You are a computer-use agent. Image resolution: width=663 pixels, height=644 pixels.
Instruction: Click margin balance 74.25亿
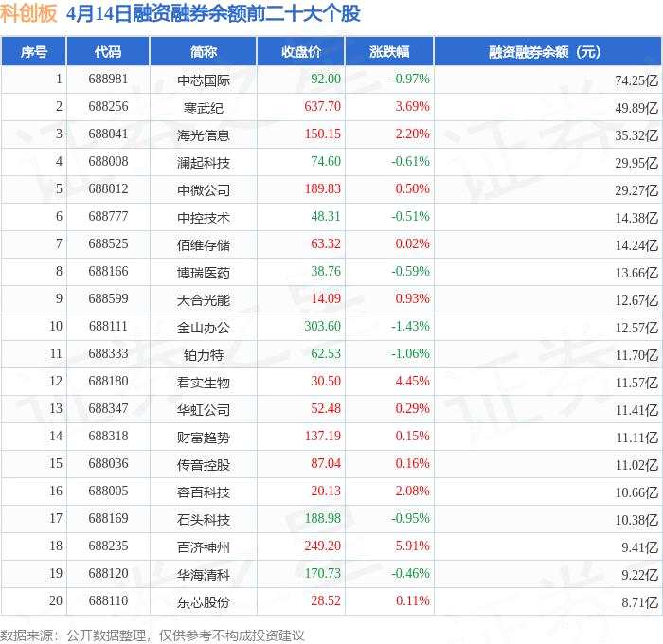coord(636,80)
